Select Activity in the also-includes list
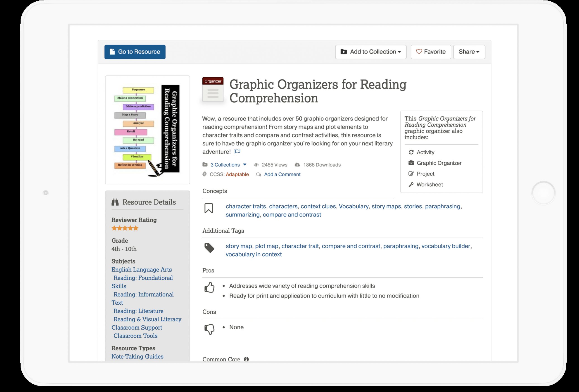The width and height of the screenshot is (579, 392). coord(425,152)
